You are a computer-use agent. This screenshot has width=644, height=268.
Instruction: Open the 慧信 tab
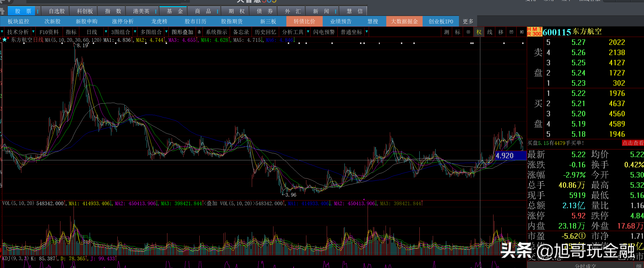(x=354, y=11)
